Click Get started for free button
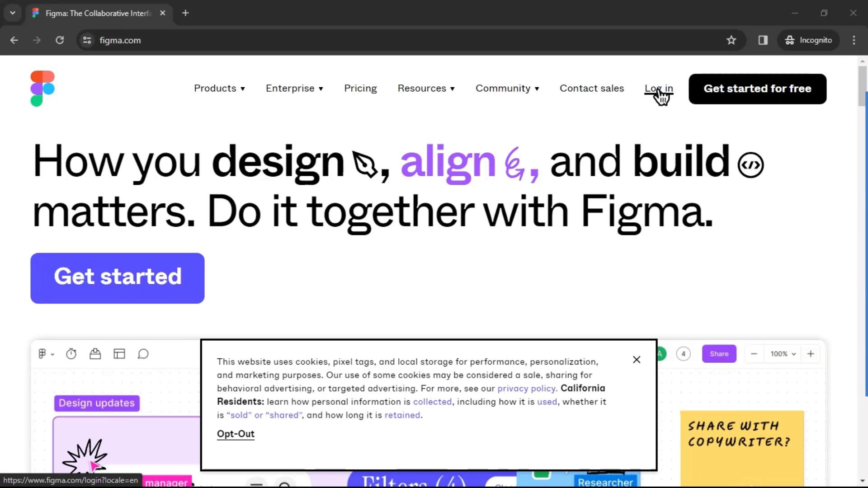868x488 pixels. point(757,88)
